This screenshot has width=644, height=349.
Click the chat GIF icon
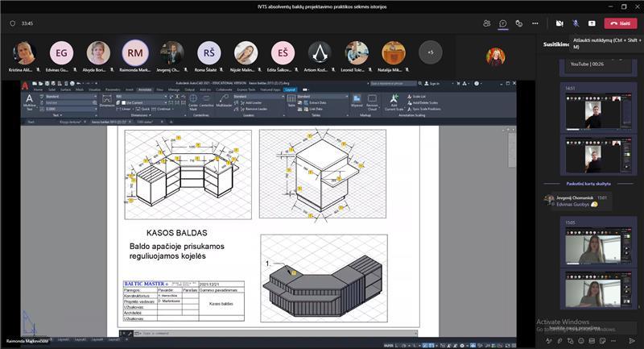click(x=592, y=341)
